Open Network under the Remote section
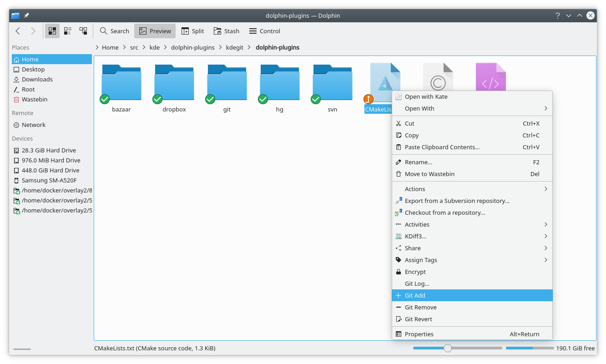The image size is (606, 364). 35,125
